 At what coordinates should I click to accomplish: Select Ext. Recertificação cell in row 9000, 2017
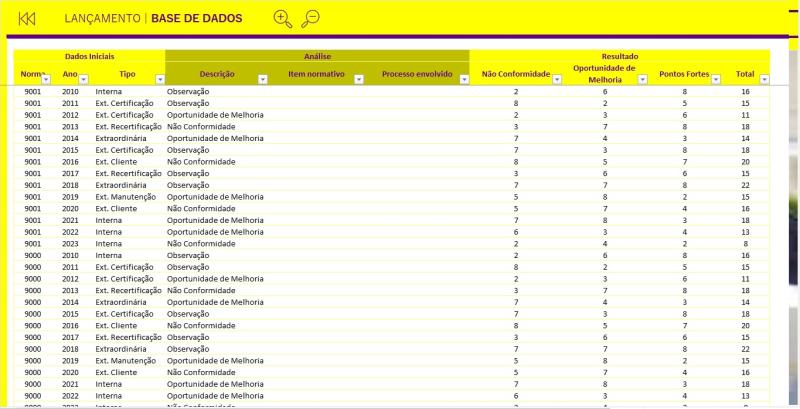click(129, 337)
